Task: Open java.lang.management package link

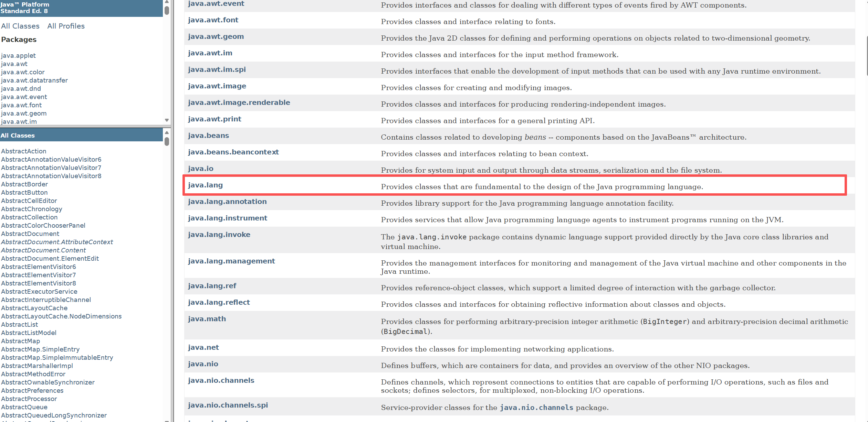Action: pyautogui.click(x=231, y=261)
